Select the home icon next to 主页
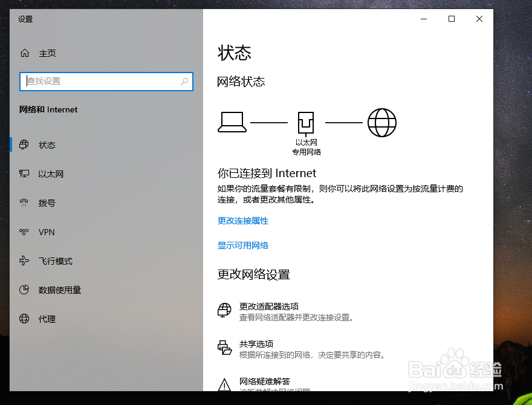 click(x=24, y=53)
